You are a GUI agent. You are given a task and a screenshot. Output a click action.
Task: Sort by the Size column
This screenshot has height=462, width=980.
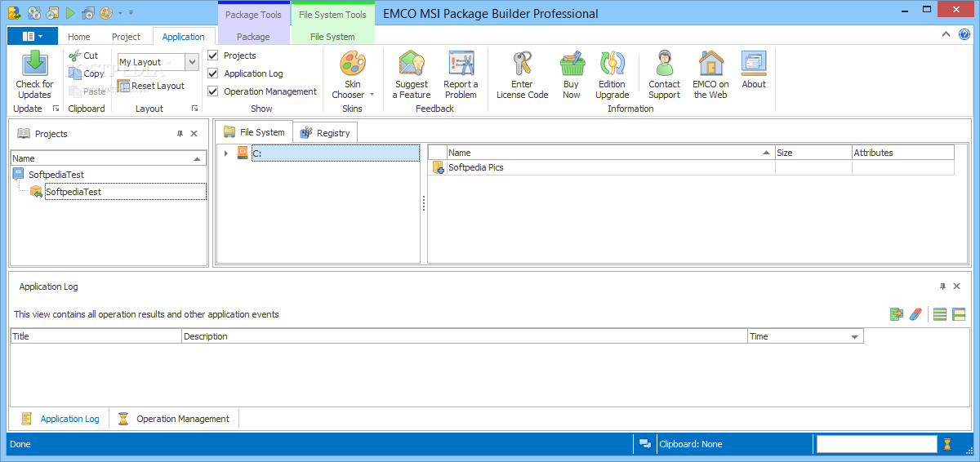tap(813, 153)
